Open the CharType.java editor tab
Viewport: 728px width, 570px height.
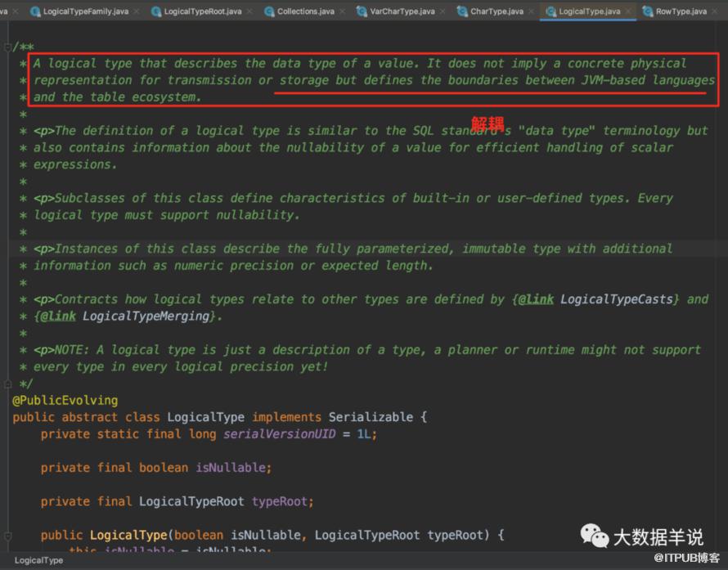497,11
